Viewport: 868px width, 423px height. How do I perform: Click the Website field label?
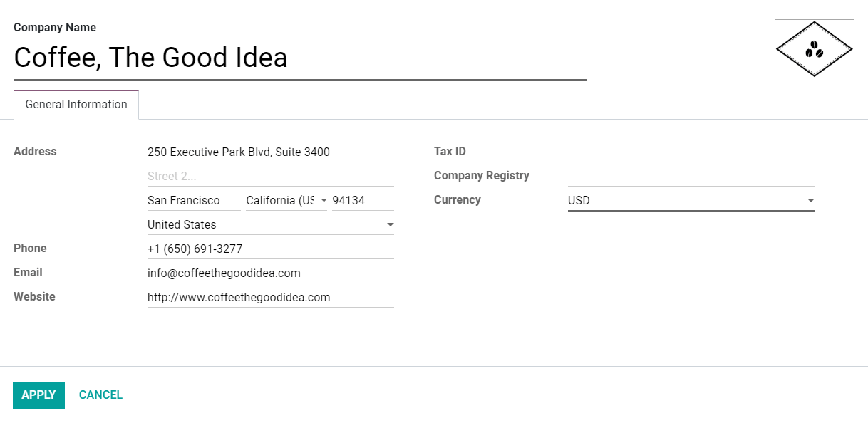(33, 296)
